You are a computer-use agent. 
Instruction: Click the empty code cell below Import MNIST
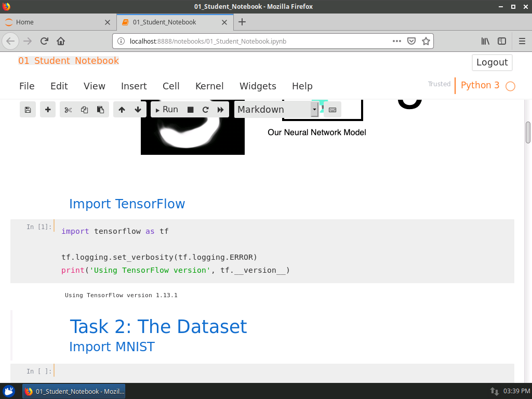click(x=284, y=373)
